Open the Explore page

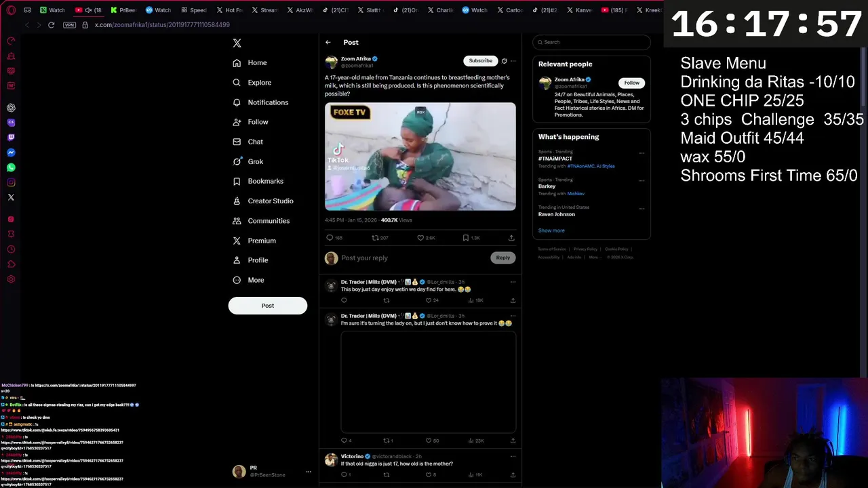point(252,83)
